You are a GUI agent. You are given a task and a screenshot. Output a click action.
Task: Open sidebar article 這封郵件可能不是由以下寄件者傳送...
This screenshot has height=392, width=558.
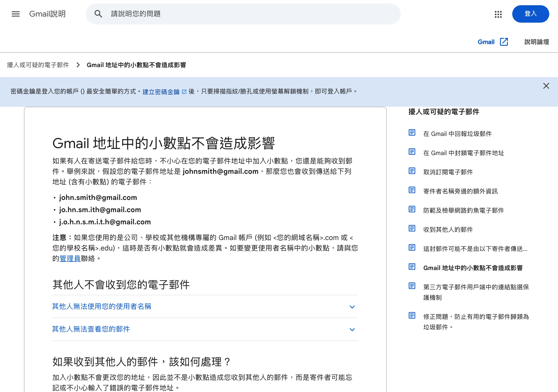475,249
